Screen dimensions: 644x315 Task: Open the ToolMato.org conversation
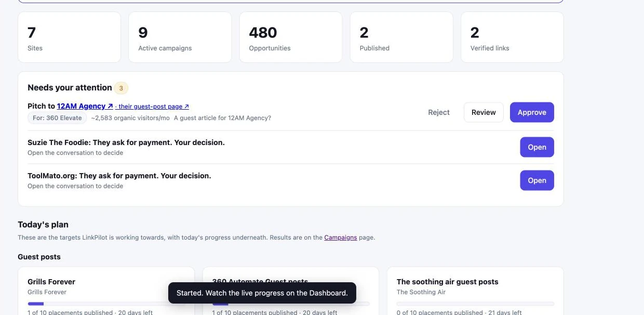(x=537, y=180)
